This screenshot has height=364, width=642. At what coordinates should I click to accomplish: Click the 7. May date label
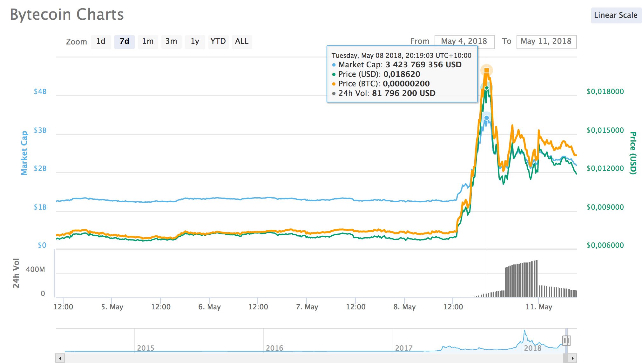307,307
